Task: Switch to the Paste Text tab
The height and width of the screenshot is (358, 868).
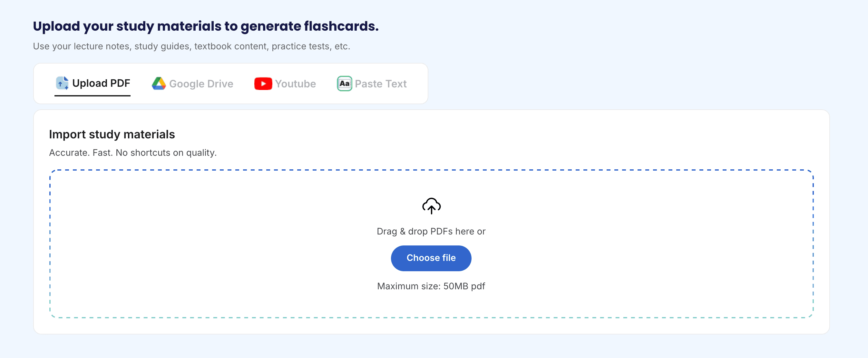Action: 380,84
